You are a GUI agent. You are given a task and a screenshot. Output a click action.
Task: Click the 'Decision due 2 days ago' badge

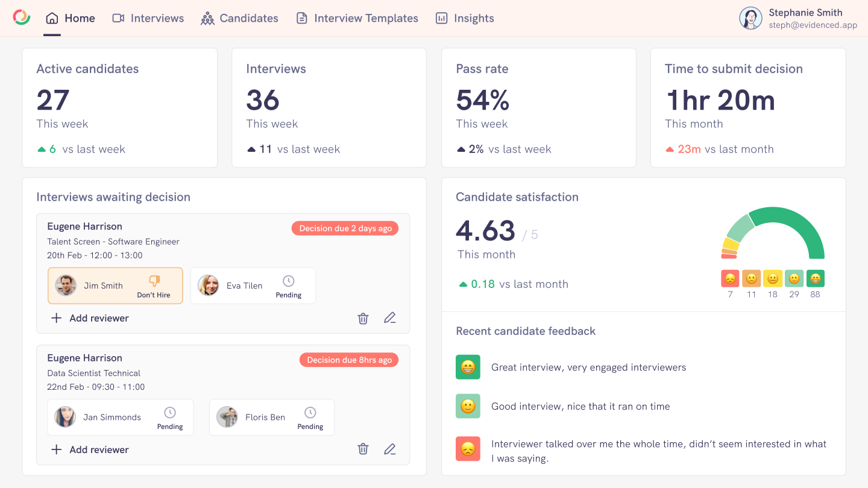pyautogui.click(x=345, y=228)
